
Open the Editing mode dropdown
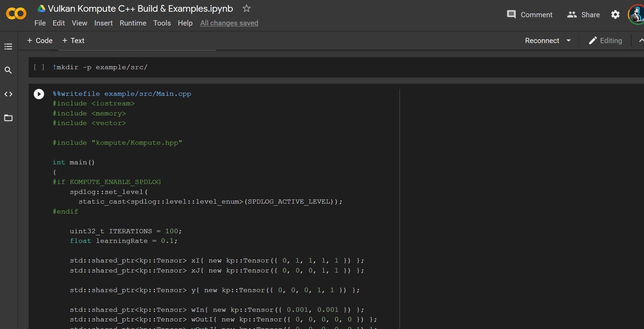[605, 41]
